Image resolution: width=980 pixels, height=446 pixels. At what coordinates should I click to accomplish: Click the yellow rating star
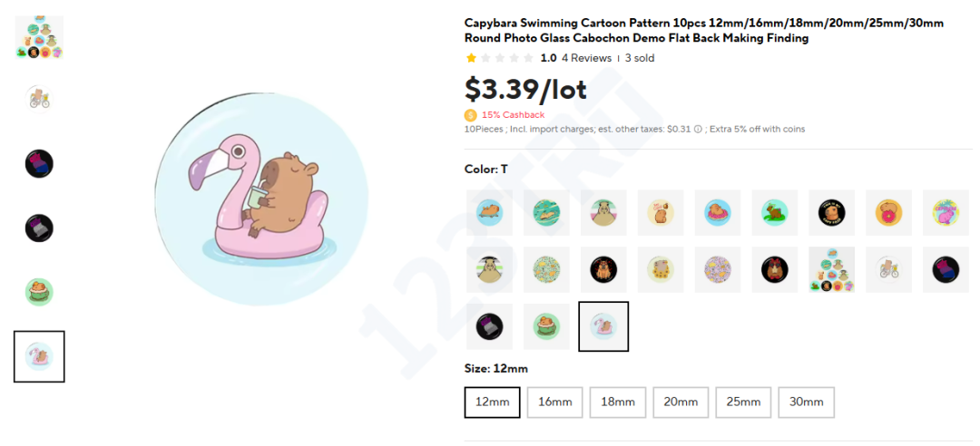click(472, 58)
